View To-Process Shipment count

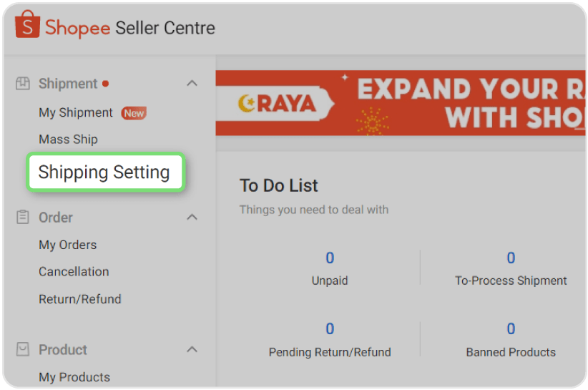[511, 258]
